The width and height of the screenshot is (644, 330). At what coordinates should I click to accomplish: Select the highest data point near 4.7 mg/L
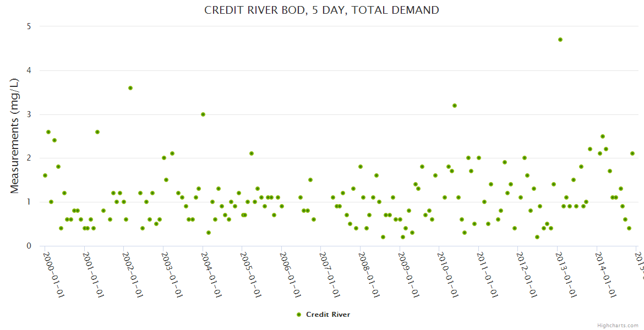point(560,40)
